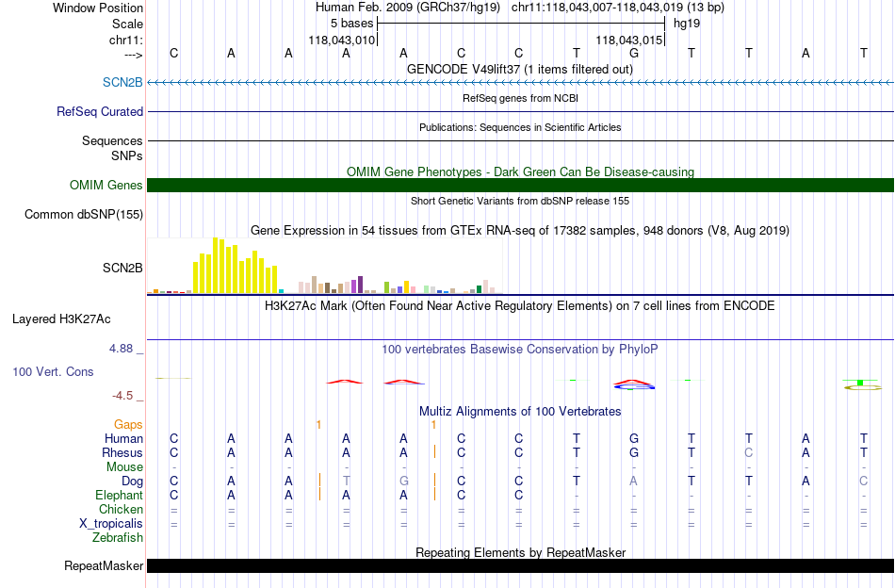Image resolution: width=895 pixels, height=588 pixels.
Task: Click the Common dbSNP(155) track label
Action: click(x=84, y=214)
